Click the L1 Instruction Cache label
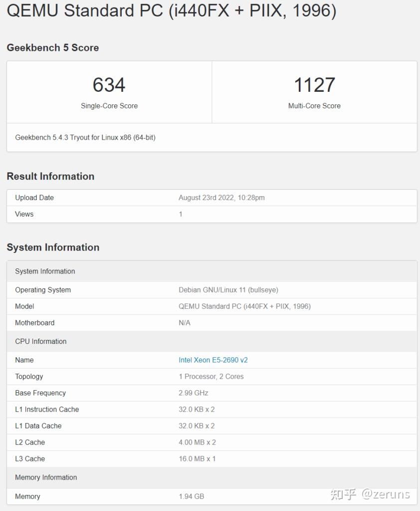The image size is (420, 511). pyautogui.click(x=47, y=409)
